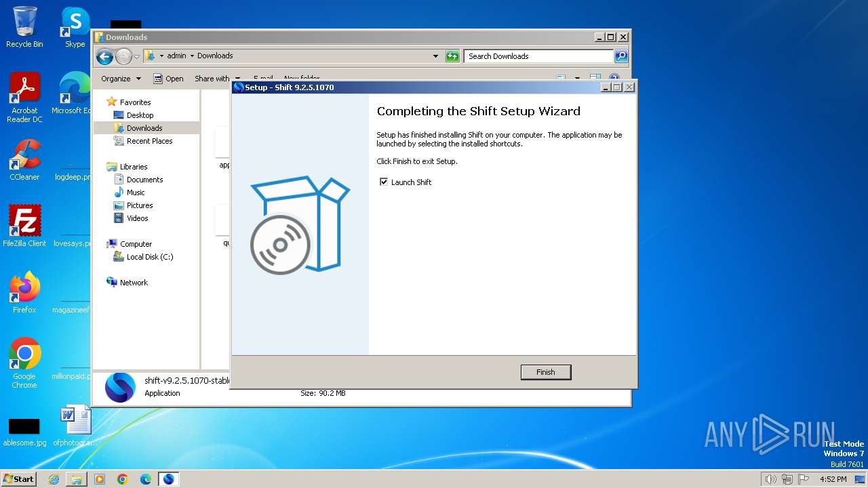This screenshot has height=488, width=868.
Task: Open Edge from the taskbar
Action: pos(146,479)
